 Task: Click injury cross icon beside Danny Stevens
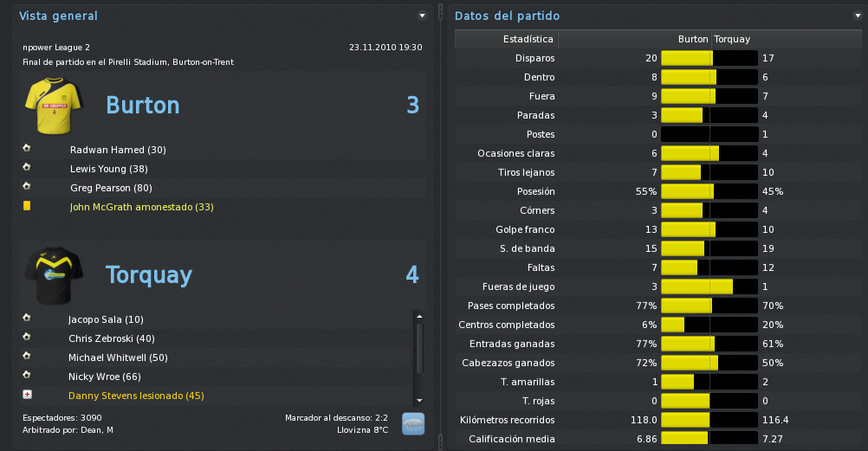click(27, 395)
